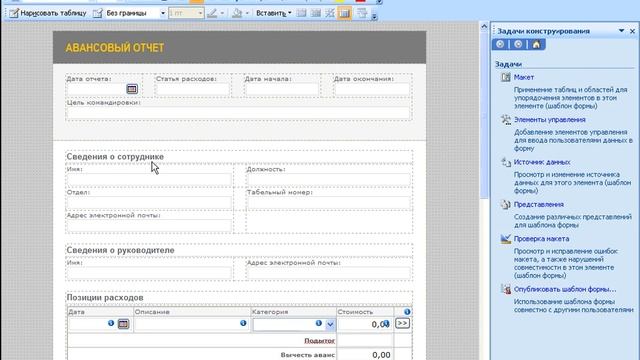Click the first table icon after Вставить

tap(301, 13)
